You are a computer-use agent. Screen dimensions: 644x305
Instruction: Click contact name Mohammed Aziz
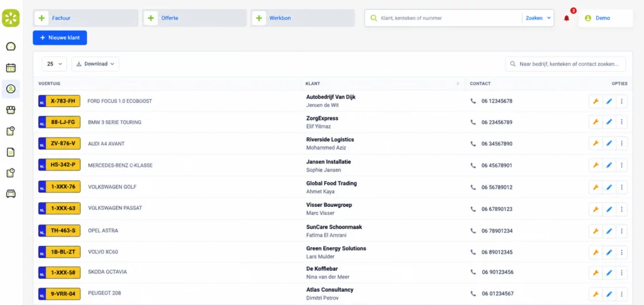326,148
